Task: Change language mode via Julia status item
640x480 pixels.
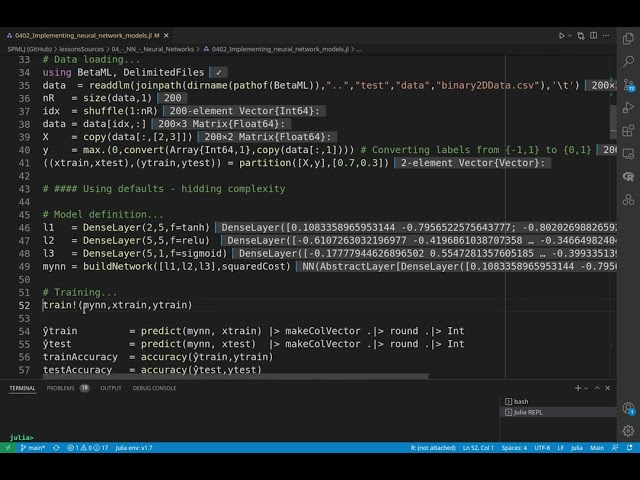Action: [x=577, y=448]
